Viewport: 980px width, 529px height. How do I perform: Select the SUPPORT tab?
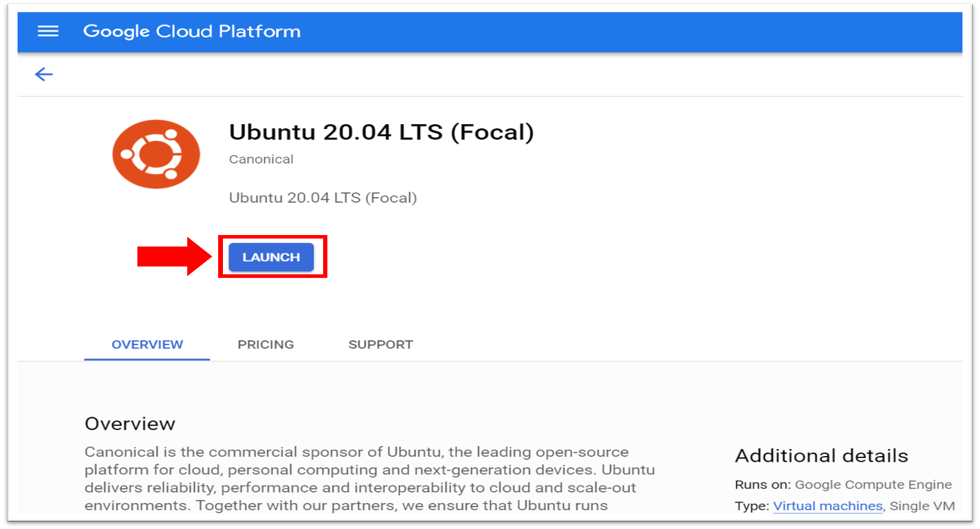click(381, 344)
